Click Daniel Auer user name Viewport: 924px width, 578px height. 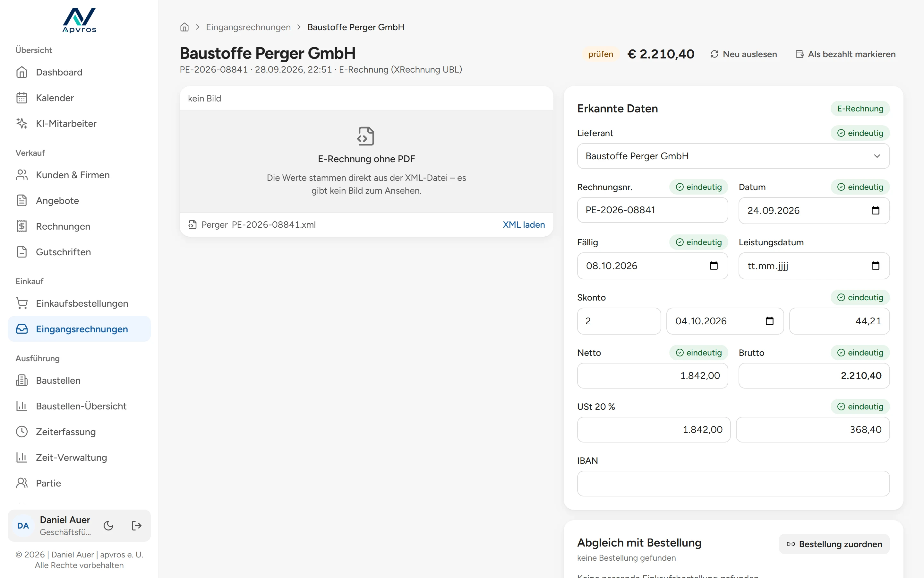point(65,520)
